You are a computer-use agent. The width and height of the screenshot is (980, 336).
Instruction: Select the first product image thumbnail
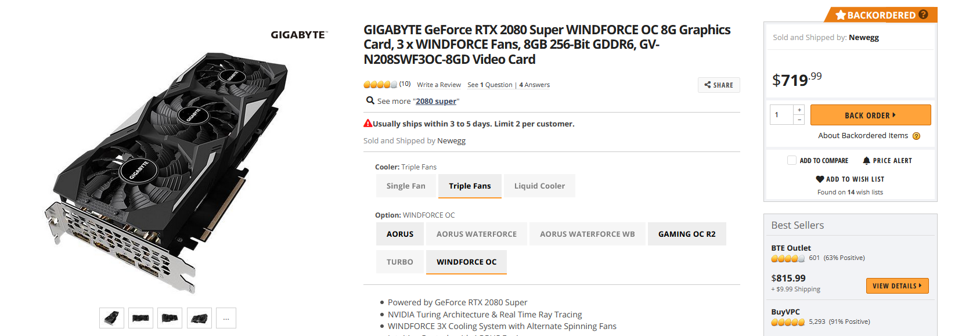click(111, 318)
